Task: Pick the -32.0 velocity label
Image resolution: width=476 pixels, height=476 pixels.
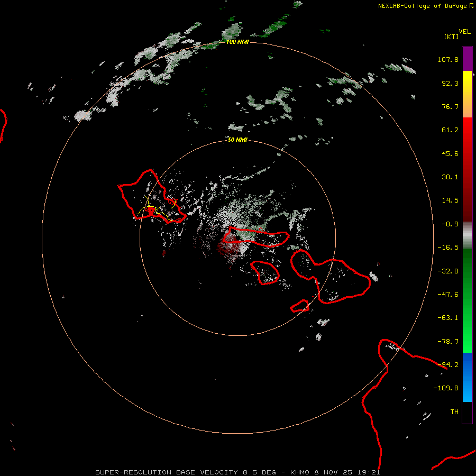Action: (448, 271)
